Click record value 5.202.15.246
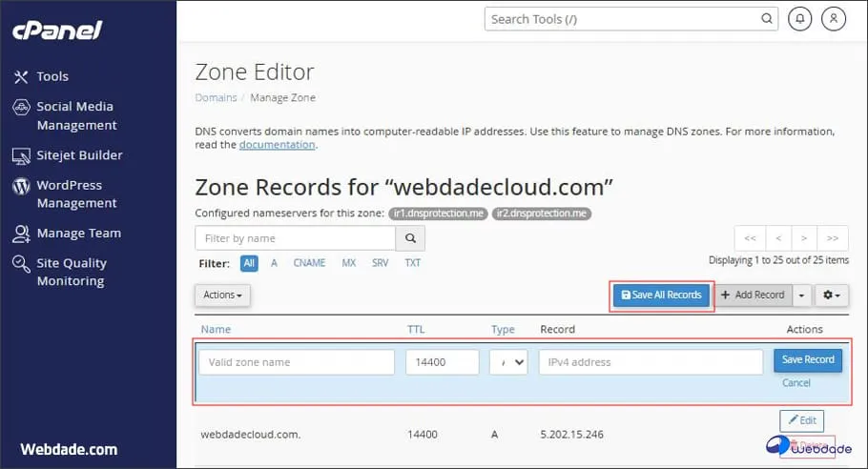868x469 pixels. tap(572, 435)
